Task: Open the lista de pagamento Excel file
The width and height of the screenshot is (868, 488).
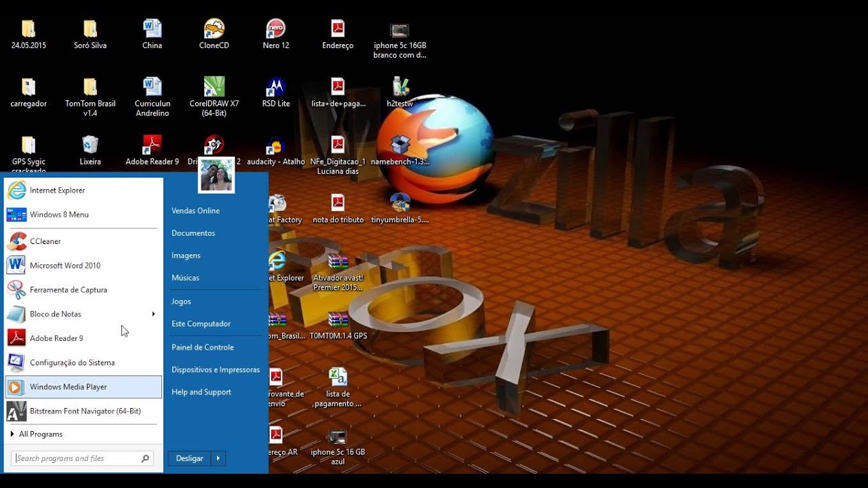Action: [x=338, y=378]
